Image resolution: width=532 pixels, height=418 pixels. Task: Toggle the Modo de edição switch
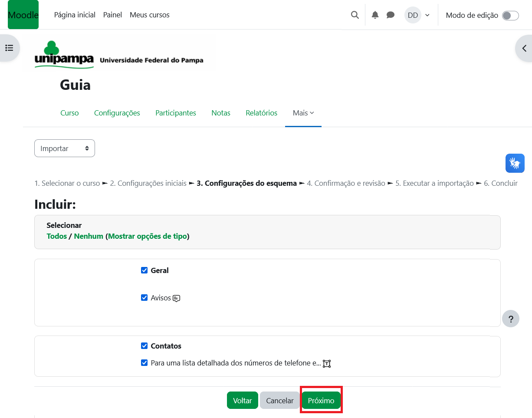pos(510,16)
